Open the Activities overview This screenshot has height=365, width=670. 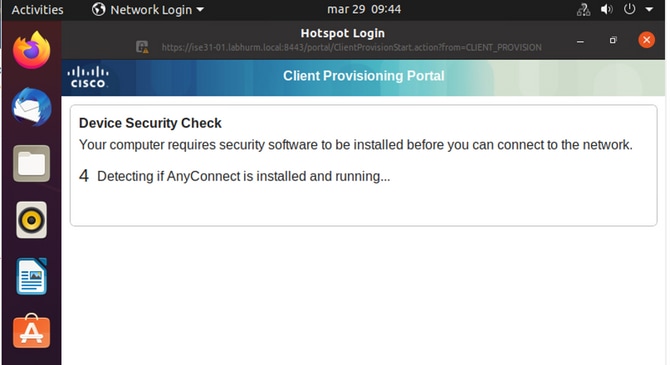(38, 9)
